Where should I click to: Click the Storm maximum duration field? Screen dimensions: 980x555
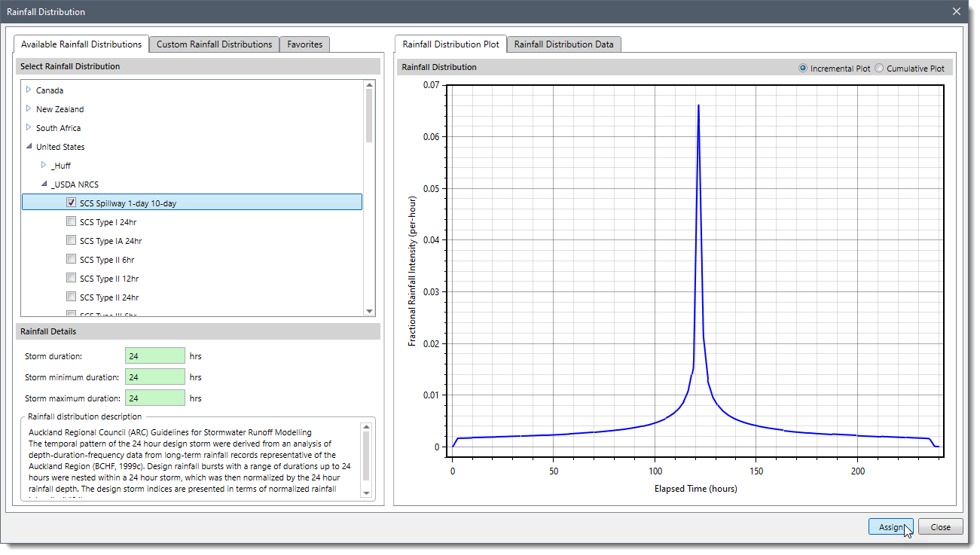154,398
